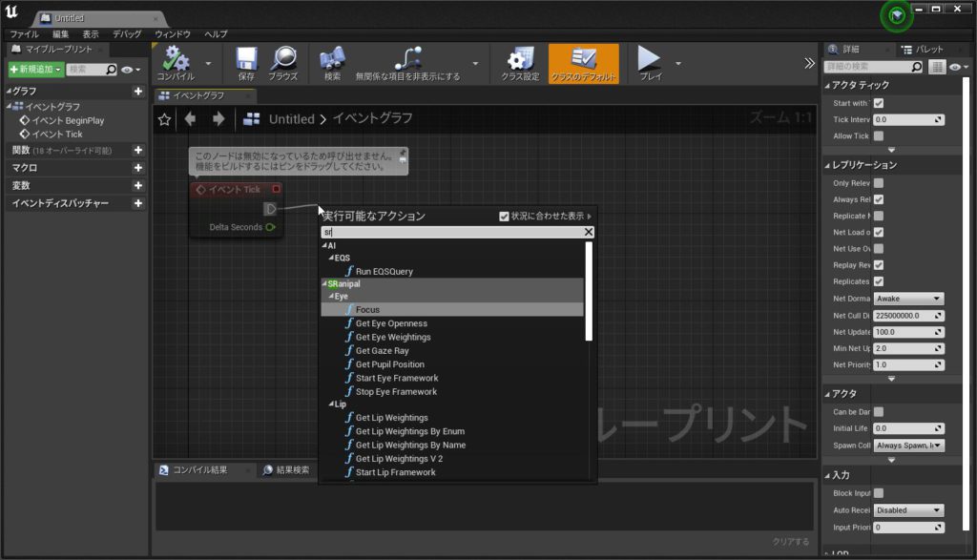Enable the Only Relevant checkbox
This screenshot has width=977, height=560.
[x=879, y=183]
